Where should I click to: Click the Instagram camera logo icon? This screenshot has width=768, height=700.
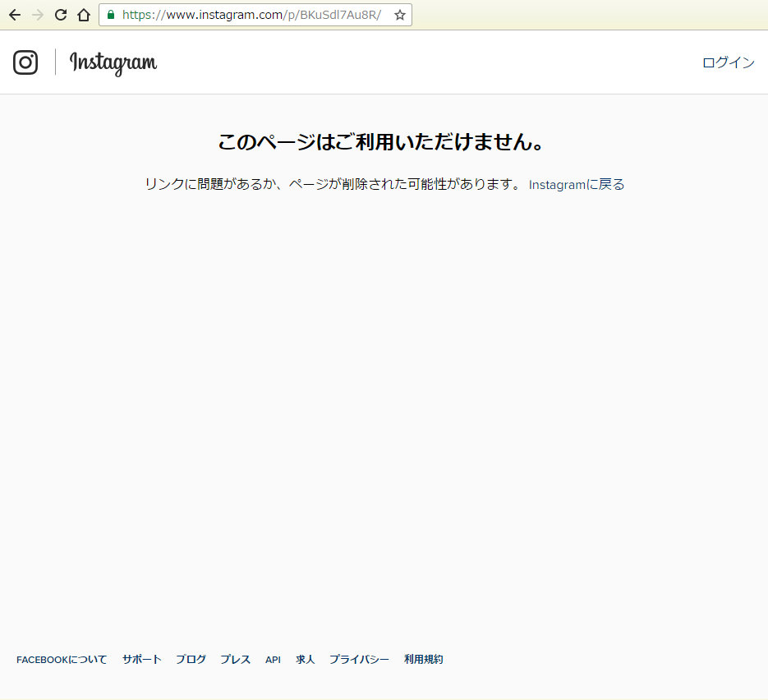(x=25, y=62)
